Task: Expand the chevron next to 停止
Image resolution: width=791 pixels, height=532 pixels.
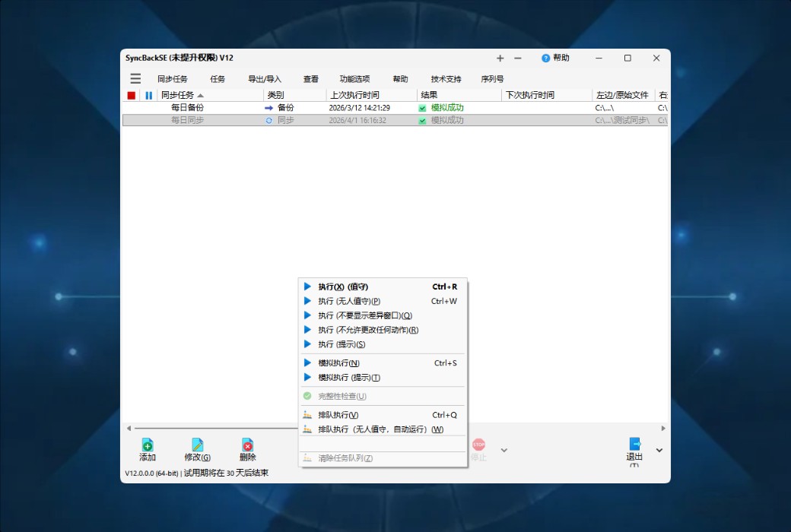Action: [x=504, y=450]
